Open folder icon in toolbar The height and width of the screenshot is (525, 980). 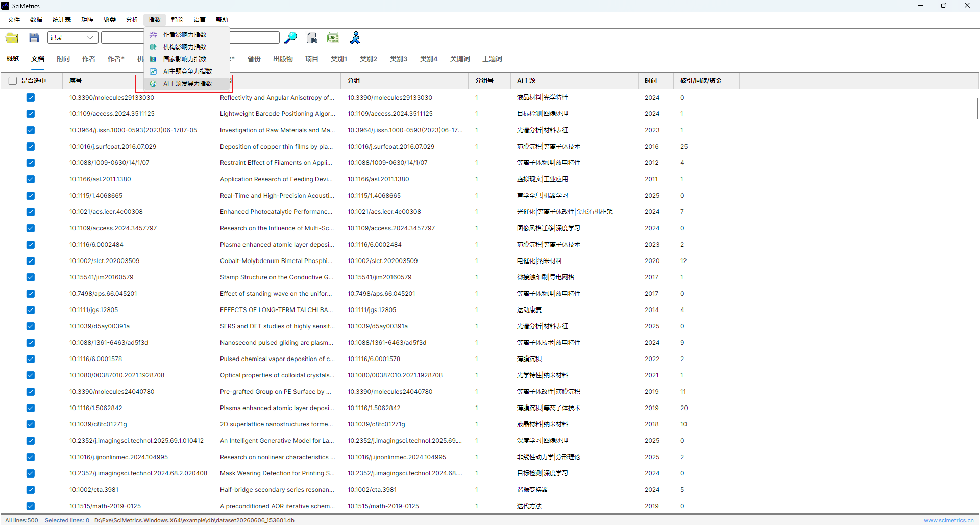coord(12,38)
